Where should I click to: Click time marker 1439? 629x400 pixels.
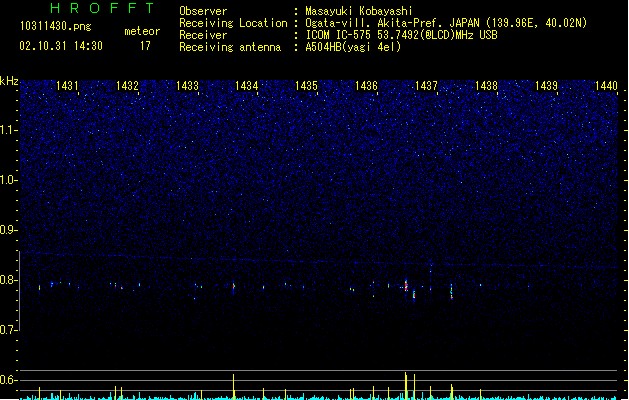click(546, 85)
